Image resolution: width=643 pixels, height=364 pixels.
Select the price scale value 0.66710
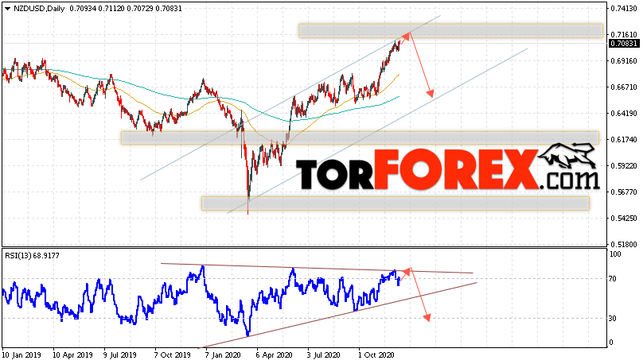coord(624,87)
